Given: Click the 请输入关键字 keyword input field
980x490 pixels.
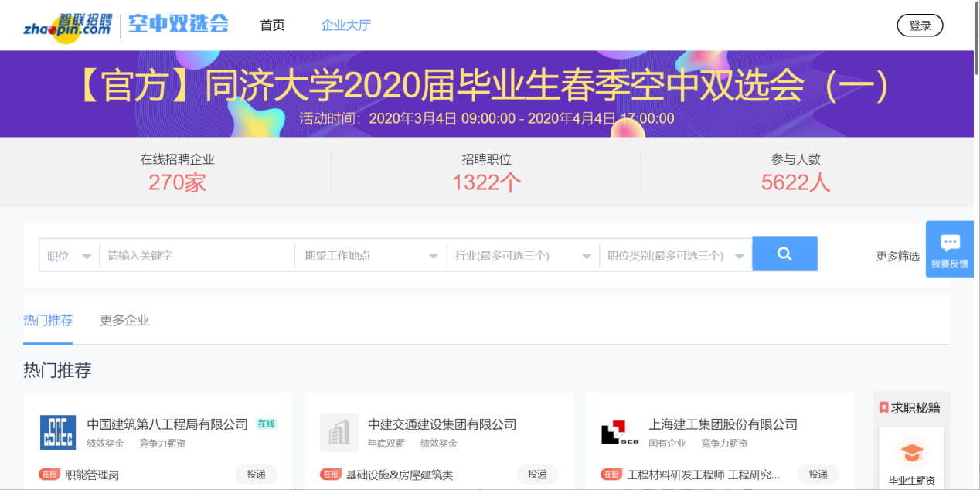Looking at the screenshot, I should (197, 256).
